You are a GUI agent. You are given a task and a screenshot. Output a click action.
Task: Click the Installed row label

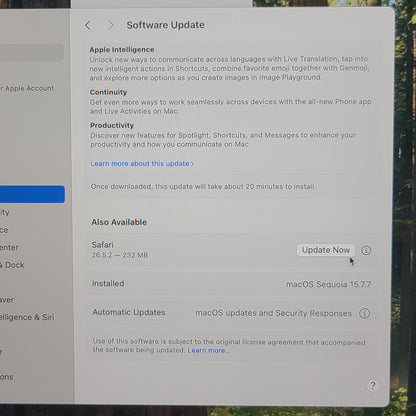pyautogui.click(x=108, y=283)
